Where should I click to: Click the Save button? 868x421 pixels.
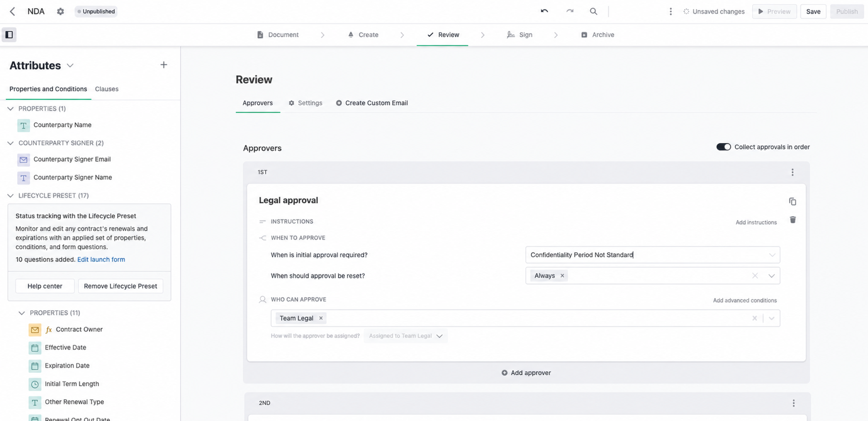(814, 12)
